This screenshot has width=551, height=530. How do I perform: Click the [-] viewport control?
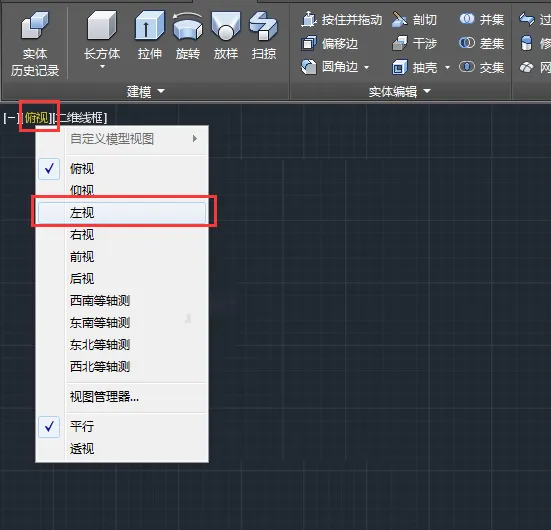[11, 118]
